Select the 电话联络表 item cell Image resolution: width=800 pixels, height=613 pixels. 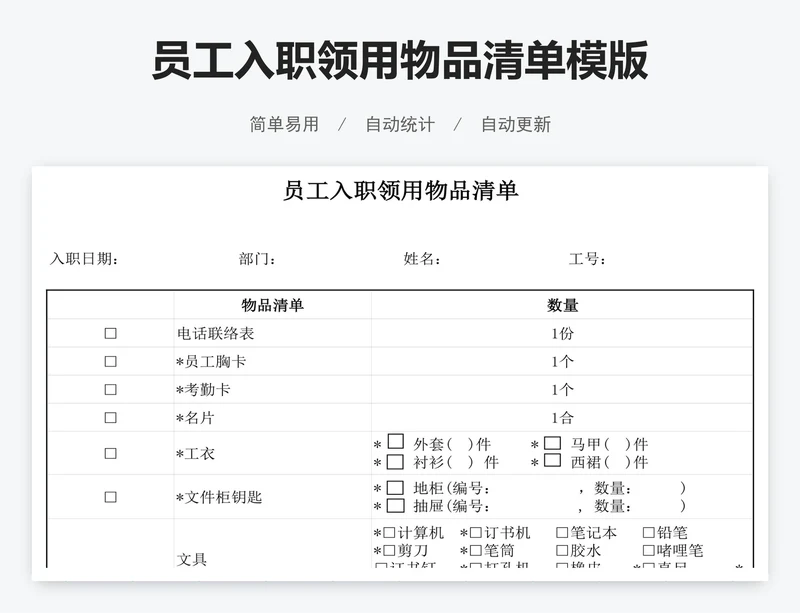[x=272, y=333]
